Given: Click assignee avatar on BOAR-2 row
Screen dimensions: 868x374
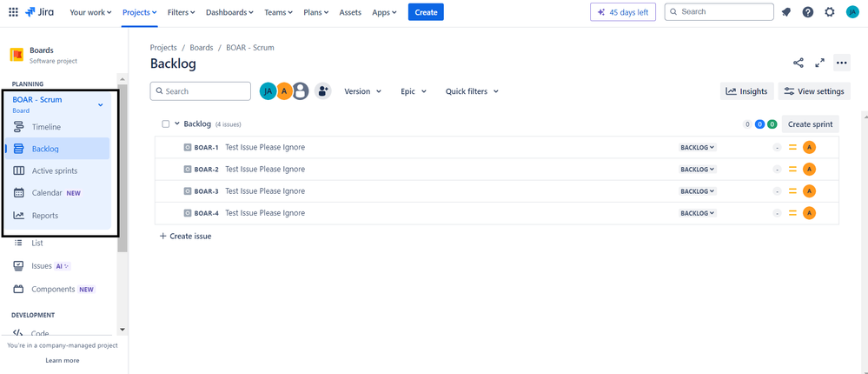Looking at the screenshot, I should click(809, 169).
